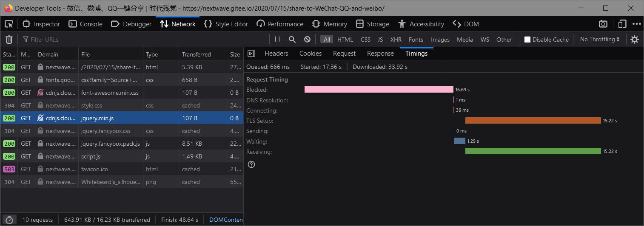The image size is (644, 226).
Task: Open the Debugger panel
Action: pyautogui.click(x=131, y=24)
